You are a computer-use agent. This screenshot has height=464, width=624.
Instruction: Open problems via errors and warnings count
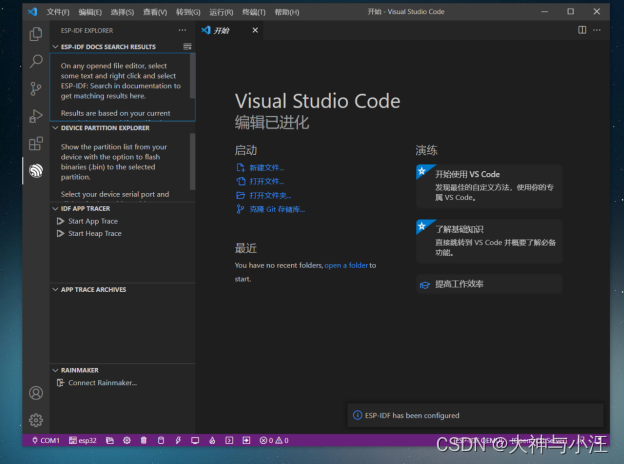click(x=274, y=440)
